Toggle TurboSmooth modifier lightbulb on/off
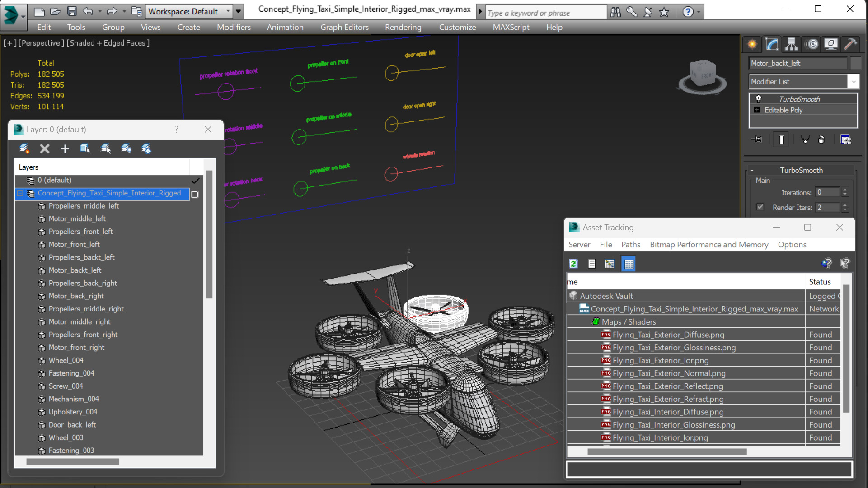The width and height of the screenshot is (868, 488). [x=758, y=99]
